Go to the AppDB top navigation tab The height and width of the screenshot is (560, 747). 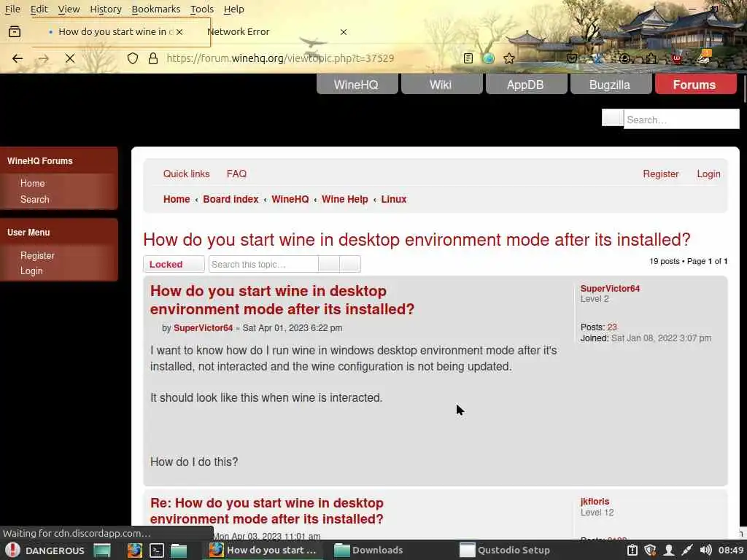pos(525,85)
